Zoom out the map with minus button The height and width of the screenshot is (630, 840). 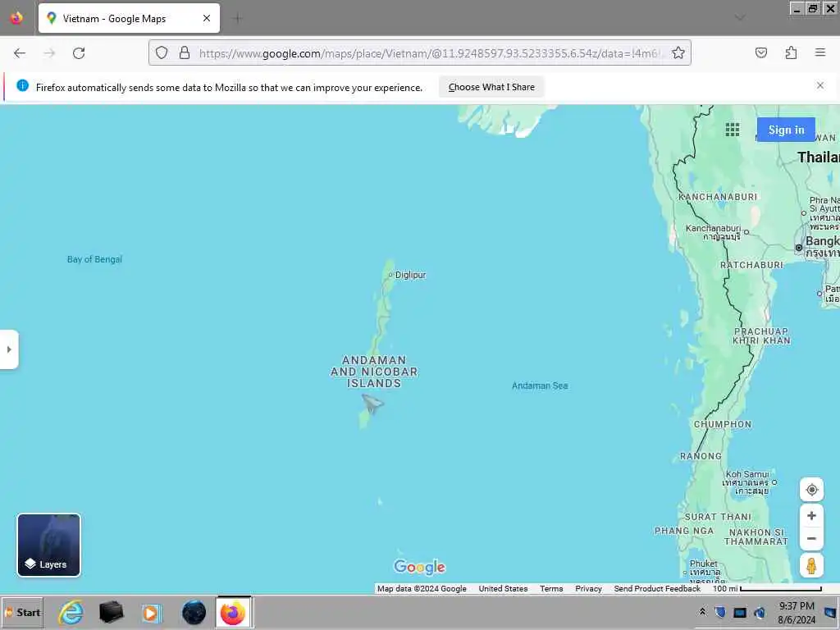[811, 538]
